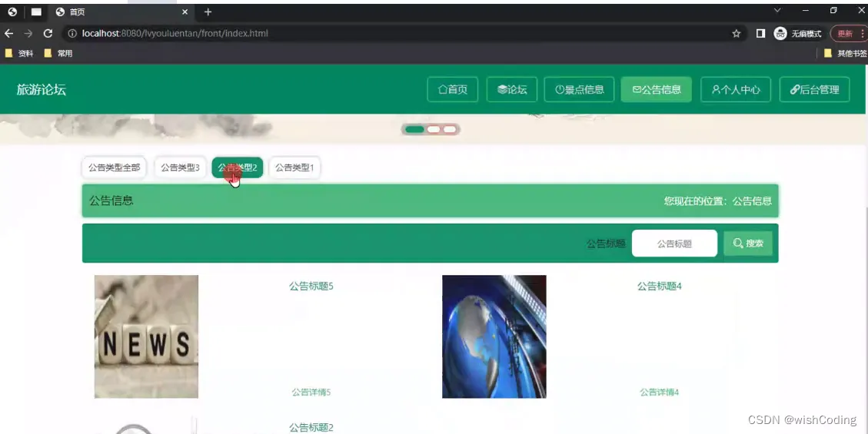Filter by 公告类型3
The width and height of the screenshot is (868, 434).
[x=180, y=167]
